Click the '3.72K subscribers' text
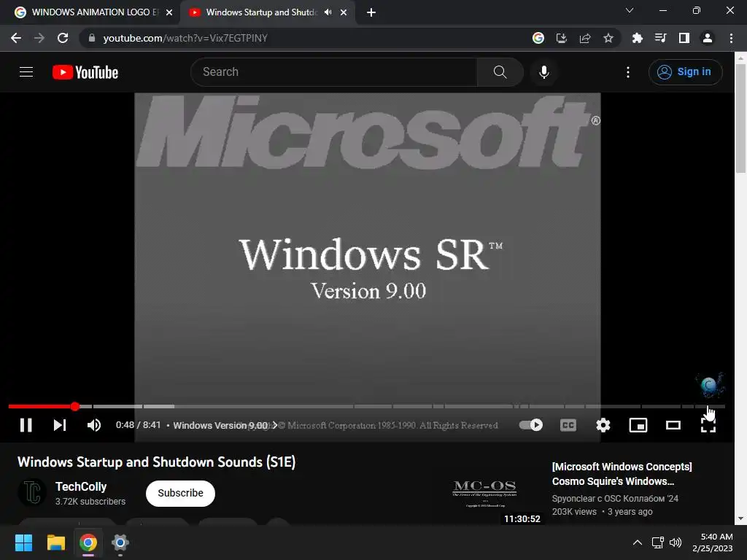The image size is (747, 560). click(90, 502)
